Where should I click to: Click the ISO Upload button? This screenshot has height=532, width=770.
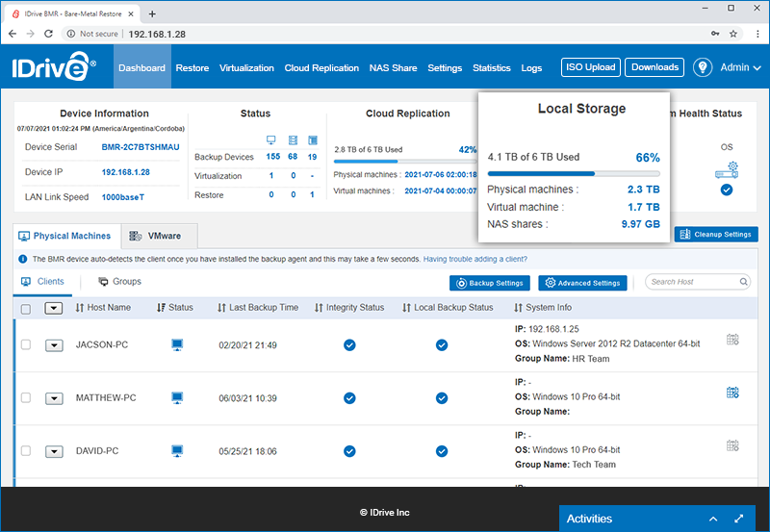(591, 67)
